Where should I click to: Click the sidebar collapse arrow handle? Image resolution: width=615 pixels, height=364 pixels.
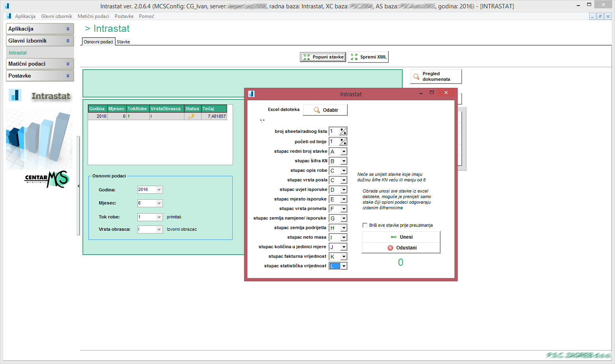click(78, 186)
